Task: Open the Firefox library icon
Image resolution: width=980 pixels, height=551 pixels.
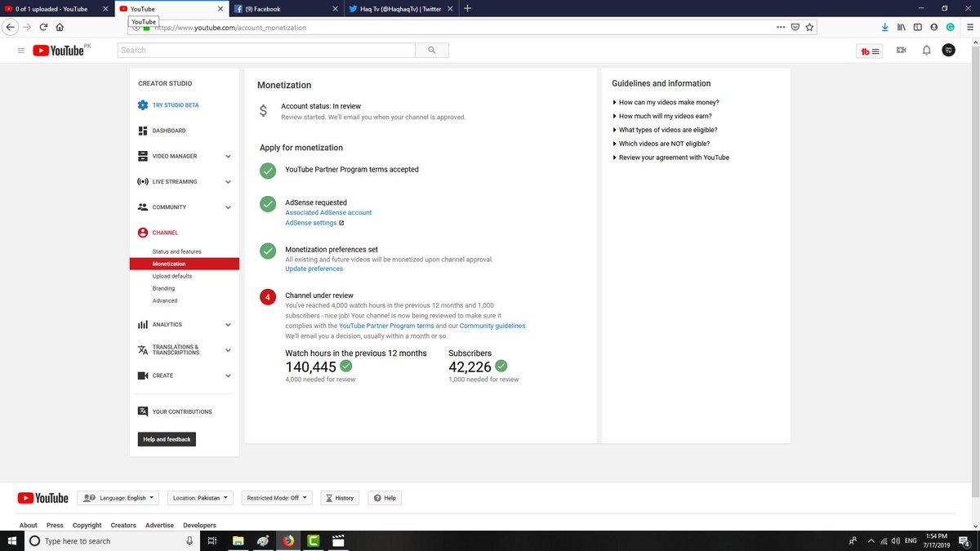Action: [x=902, y=27]
